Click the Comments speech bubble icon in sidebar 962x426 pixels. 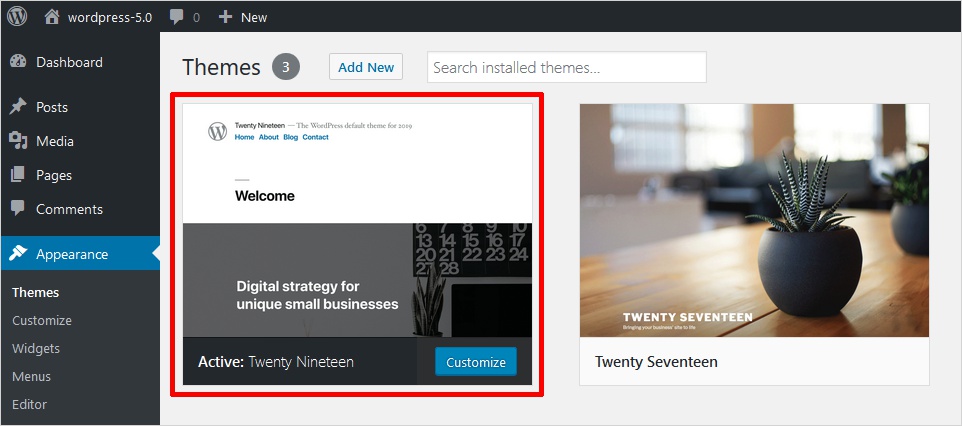click(x=18, y=209)
